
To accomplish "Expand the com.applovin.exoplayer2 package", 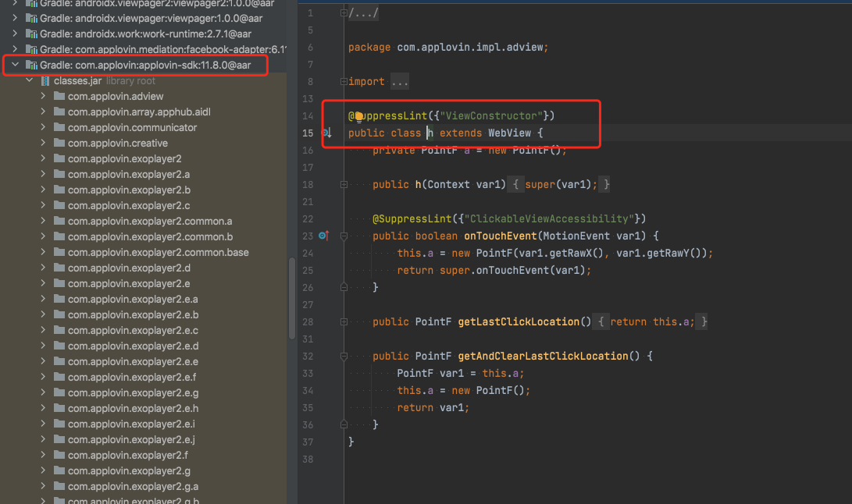I will pos(45,158).
